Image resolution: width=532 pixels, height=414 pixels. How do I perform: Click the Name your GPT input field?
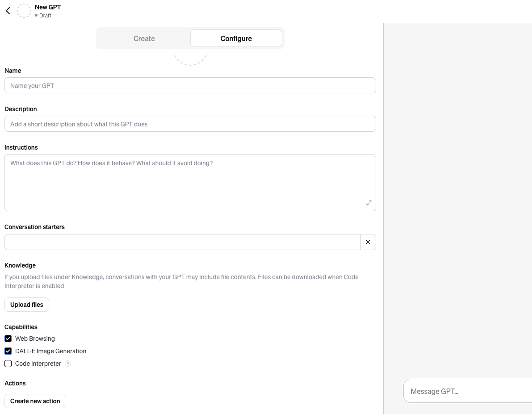(x=190, y=86)
